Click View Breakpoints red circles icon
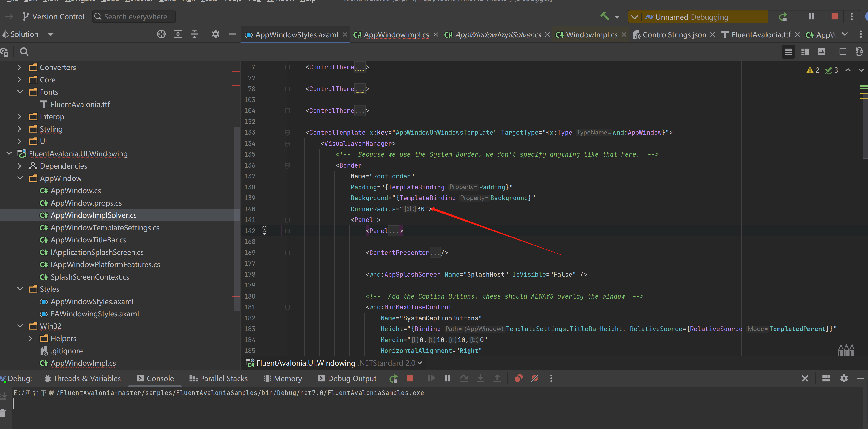Viewport: 868px width, 429px height. (518, 379)
